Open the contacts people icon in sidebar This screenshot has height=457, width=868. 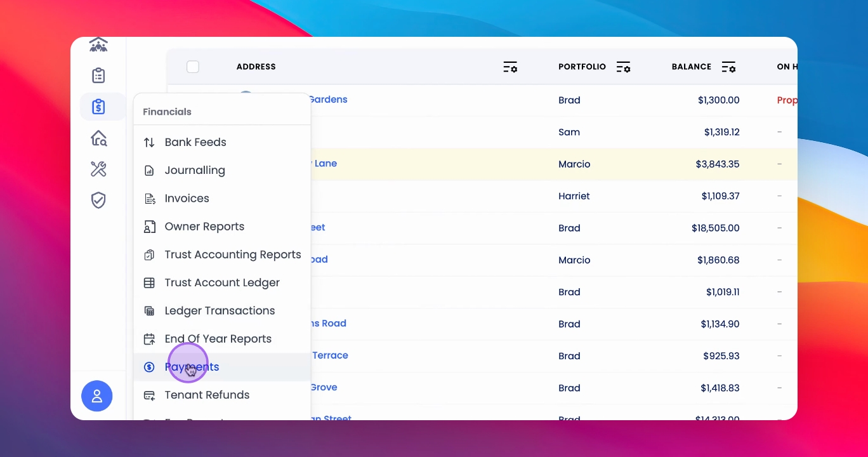pos(98,45)
